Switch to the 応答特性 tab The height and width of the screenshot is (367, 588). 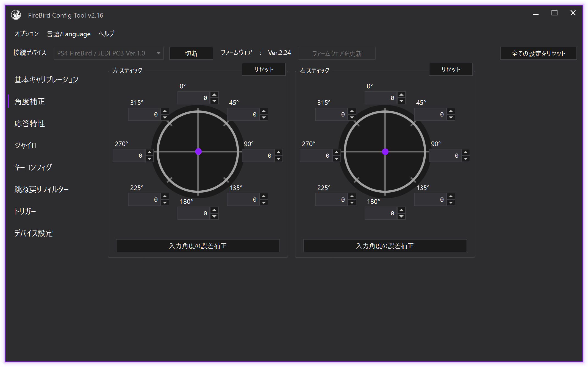click(30, 124)
